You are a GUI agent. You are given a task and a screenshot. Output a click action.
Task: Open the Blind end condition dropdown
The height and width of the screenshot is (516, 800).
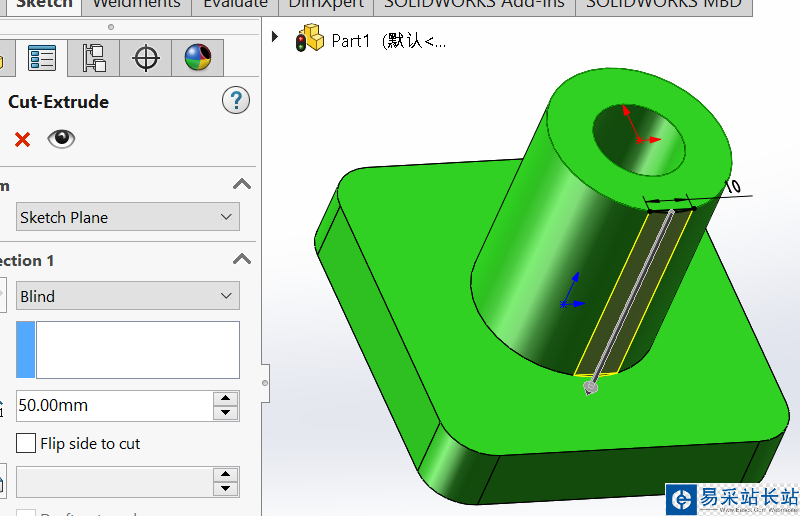coord(128,296)
